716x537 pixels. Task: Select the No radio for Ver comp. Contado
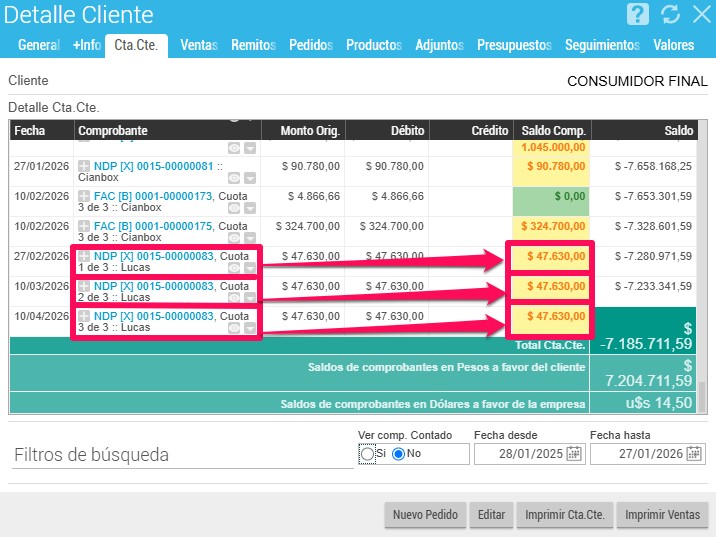[398, 454]
